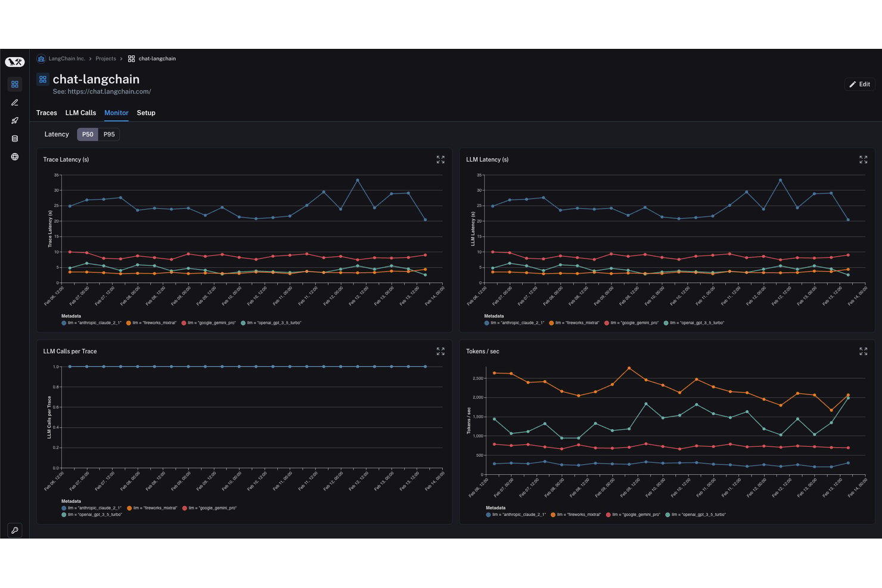Viewport: 882px width, 588px height.
Task: Click 'openai_gpt_3_5_turbo' legend label under LLM Calls per Trace
Action: [95, 515]
